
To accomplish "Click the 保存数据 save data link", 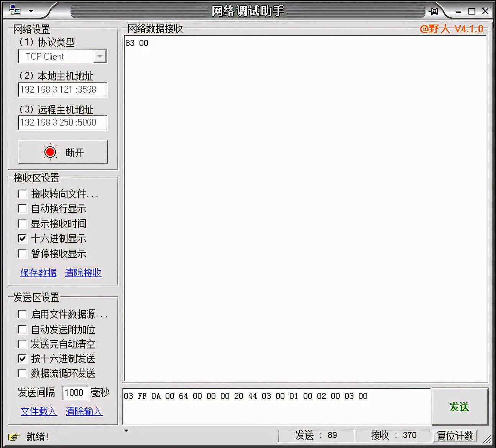I will point(38,273).
